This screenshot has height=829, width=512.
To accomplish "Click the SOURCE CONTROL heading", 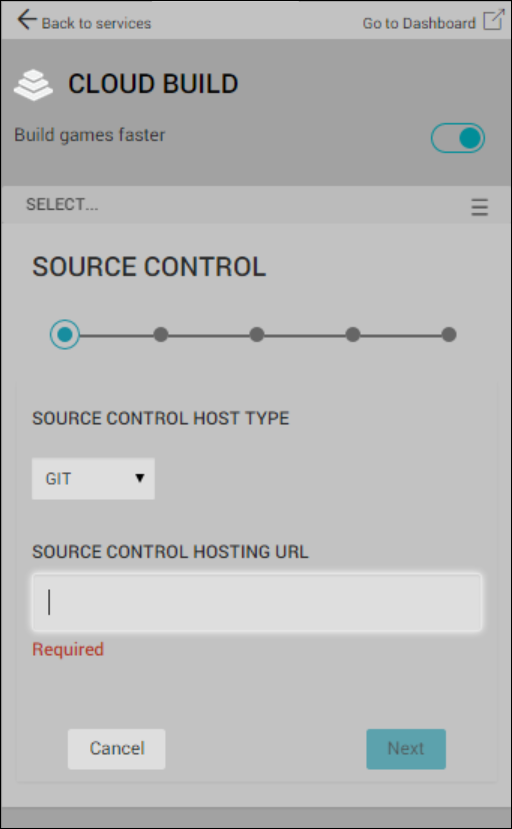I will (149, 266).
